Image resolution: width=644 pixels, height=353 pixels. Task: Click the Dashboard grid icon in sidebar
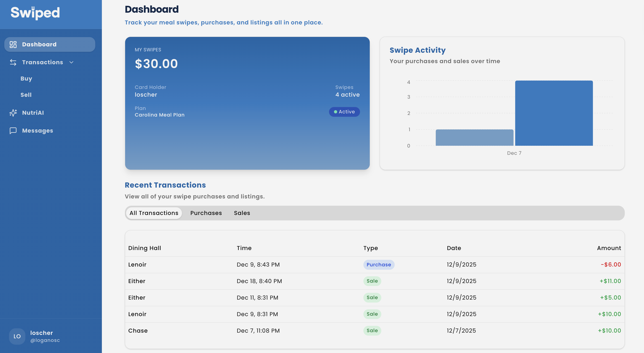tap(13, 45)
